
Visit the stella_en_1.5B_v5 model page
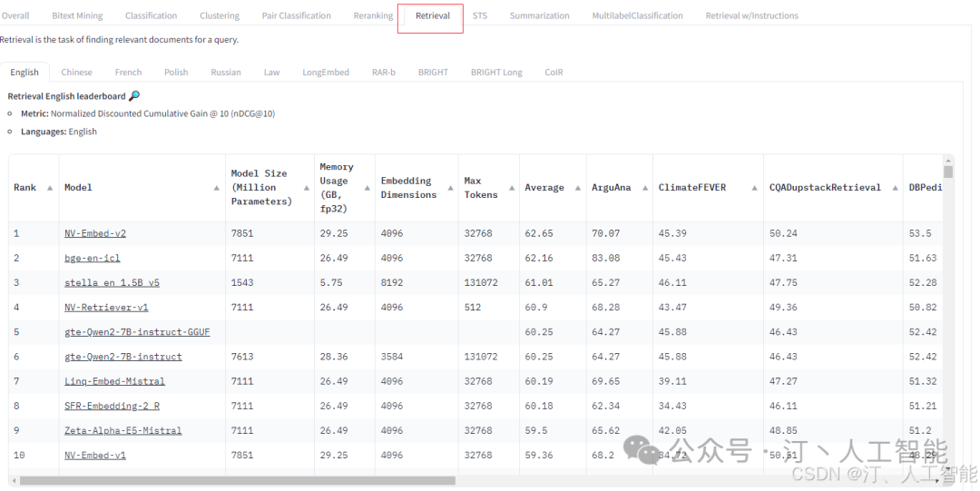point(111,282)
